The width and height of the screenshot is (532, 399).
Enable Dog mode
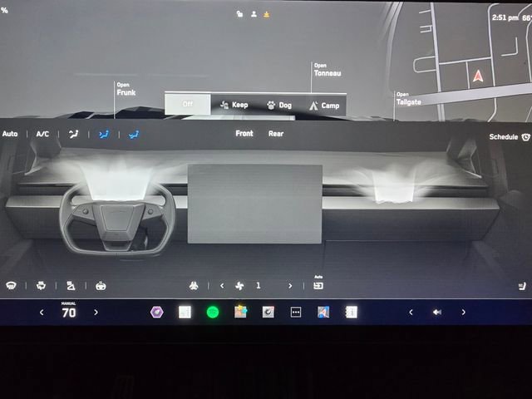[x=279, y=106]
